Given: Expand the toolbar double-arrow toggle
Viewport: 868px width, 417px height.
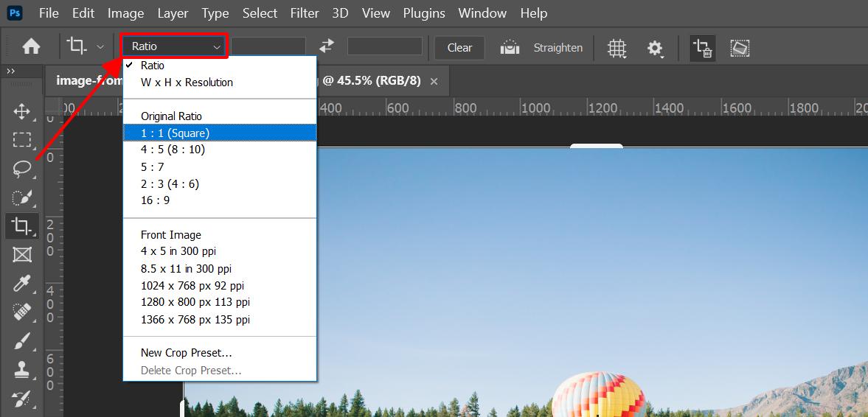Looking at the screenshot, I should tap(10, 71).
